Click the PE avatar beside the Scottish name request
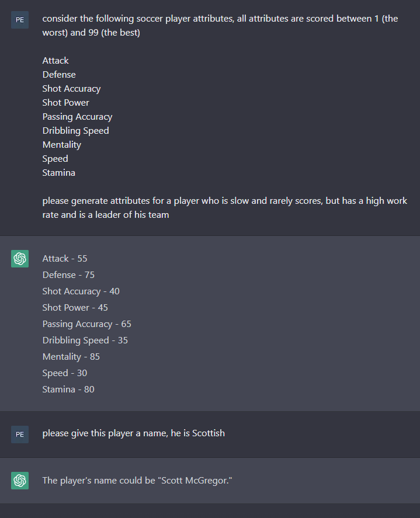The height and width of the screenshot is (518, 420). pyautogui.click(x=20, y=434)
